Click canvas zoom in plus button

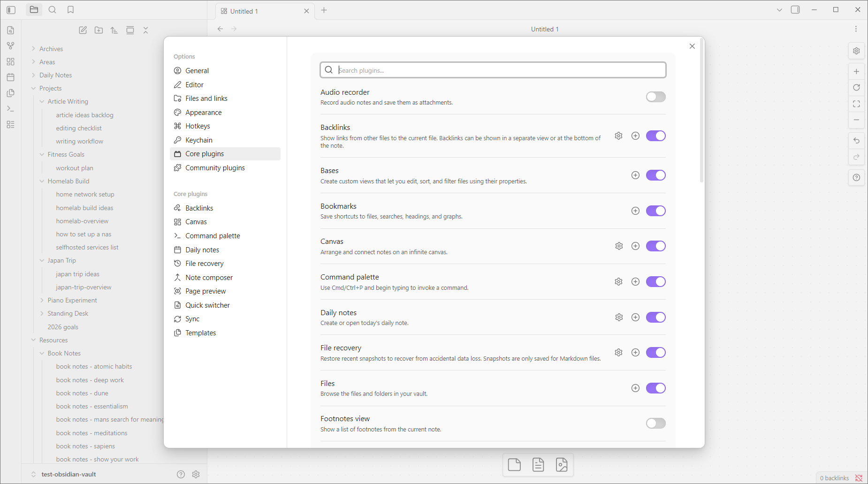(856, 72)
